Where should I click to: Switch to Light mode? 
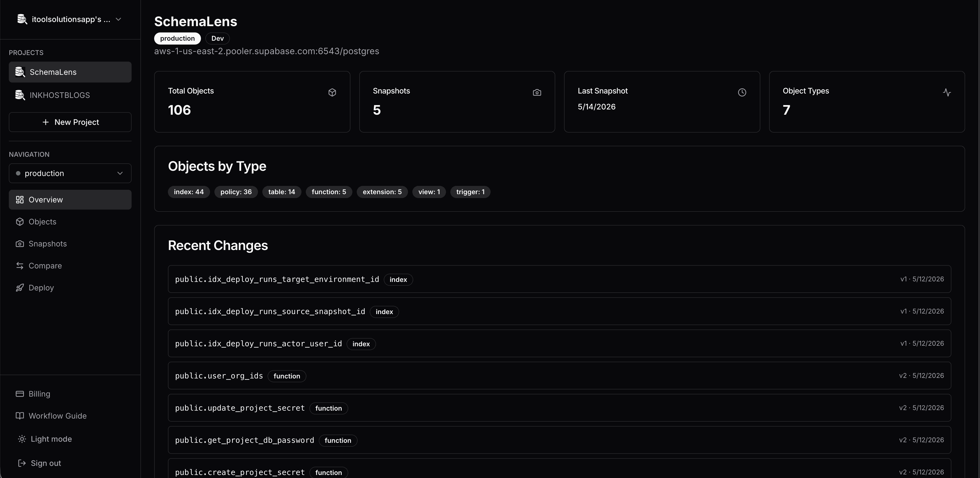(x=70, y=439)
